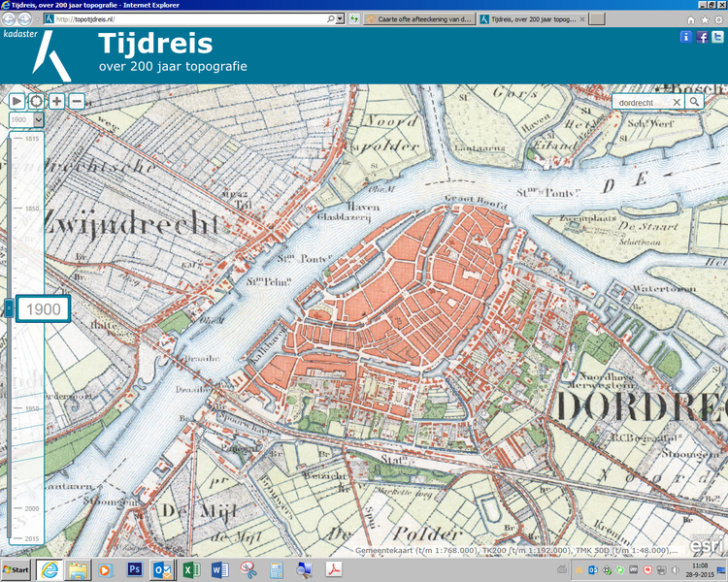The width and height of the screenshot is (728, 582).
Task: Close the Tijdreis browser tab
Action: [582, 19]
